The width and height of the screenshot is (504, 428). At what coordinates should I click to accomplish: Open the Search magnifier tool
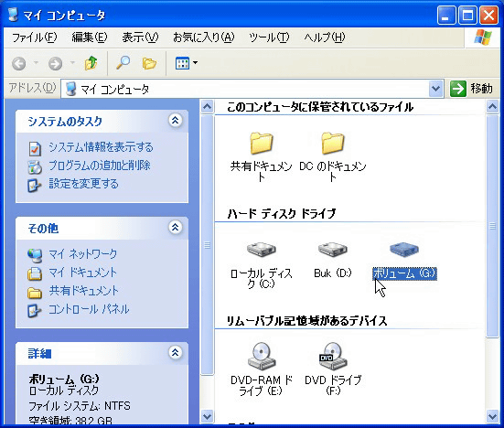123,63
